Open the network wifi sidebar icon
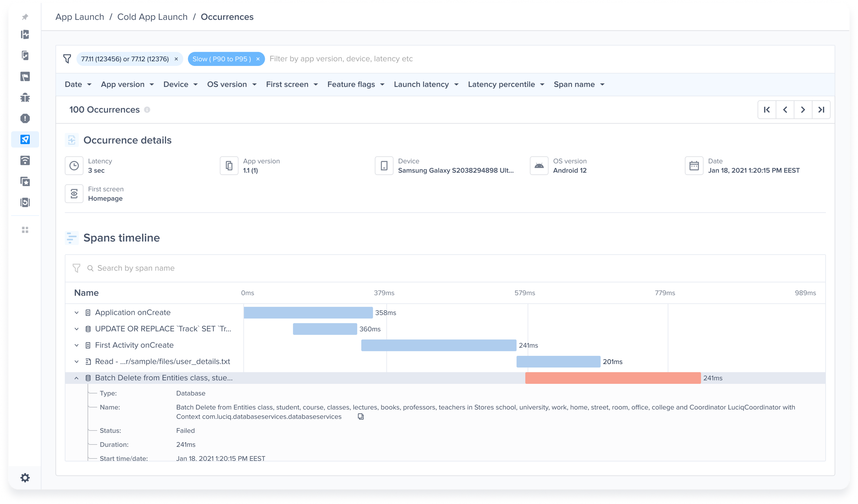Image resolution: width=858 pixels, height=504 pixels. coord(25,160)
